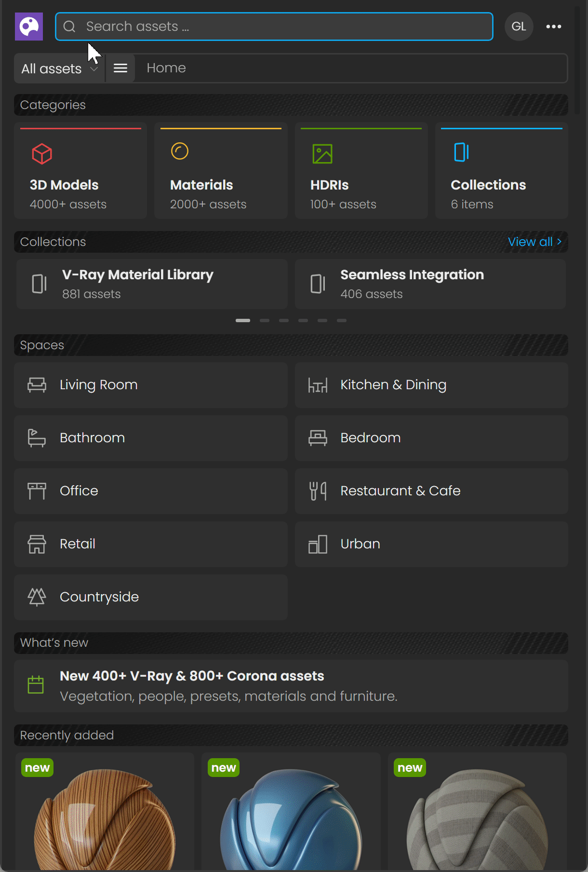Open the new wood material thumbnail

[x=105, y=811]
